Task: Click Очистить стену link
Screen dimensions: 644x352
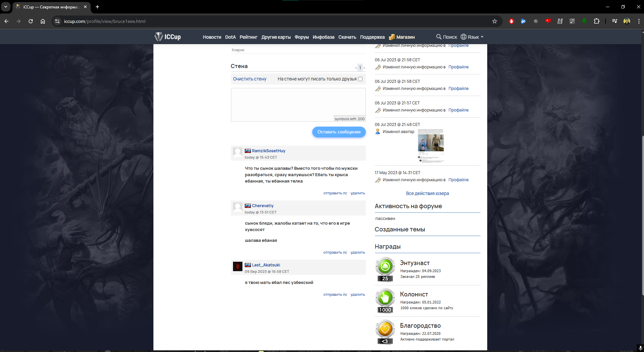Action: coord(250,79)
